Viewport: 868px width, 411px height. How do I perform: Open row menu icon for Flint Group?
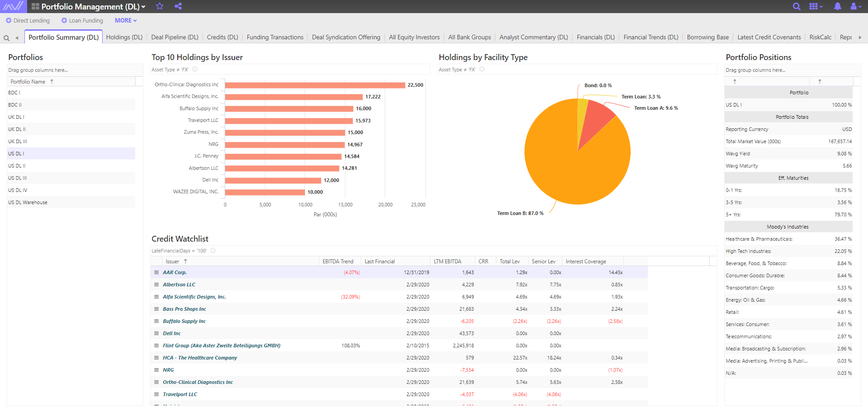[156, 346]
